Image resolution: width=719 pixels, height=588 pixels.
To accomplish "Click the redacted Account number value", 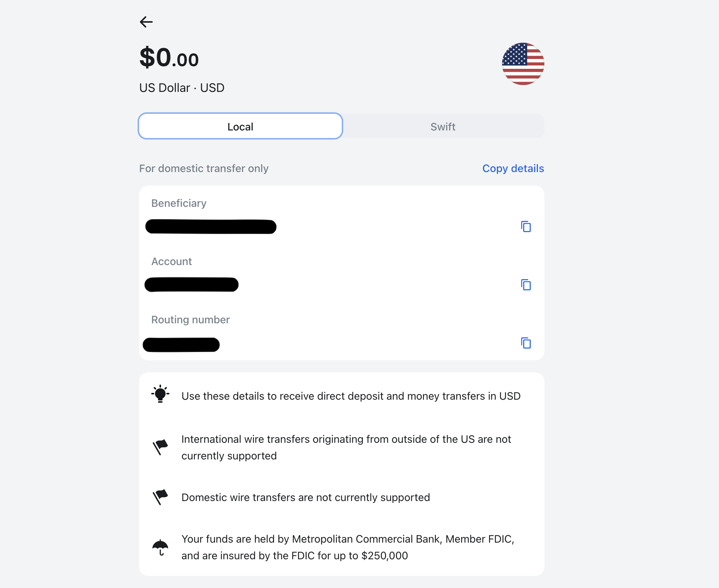I will coord(192,285).
